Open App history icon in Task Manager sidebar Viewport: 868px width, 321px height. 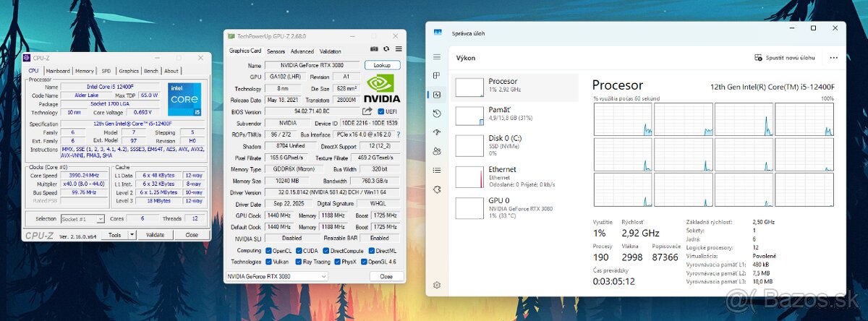pos(437,114)
